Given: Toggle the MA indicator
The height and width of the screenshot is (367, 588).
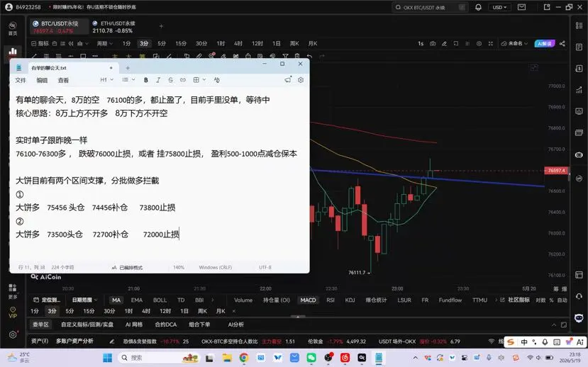Looking at the screenshot, I should pos(116,300).
